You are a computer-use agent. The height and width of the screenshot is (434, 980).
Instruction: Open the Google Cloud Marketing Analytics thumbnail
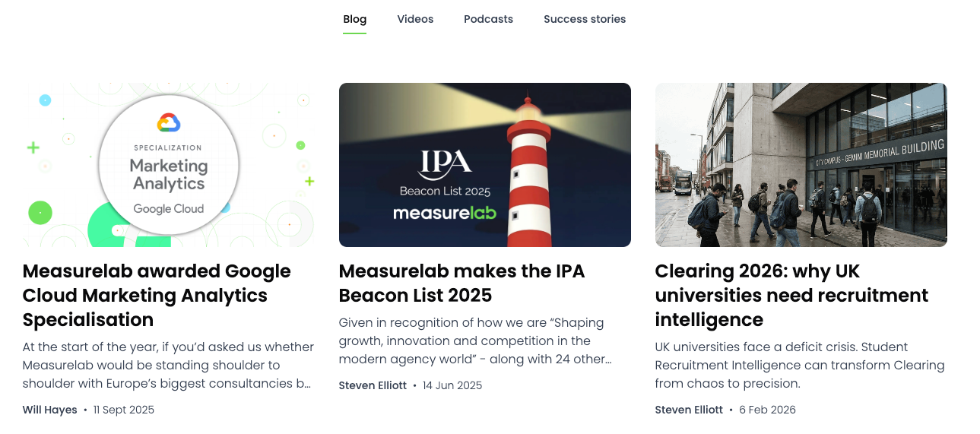tap(169, 165)
